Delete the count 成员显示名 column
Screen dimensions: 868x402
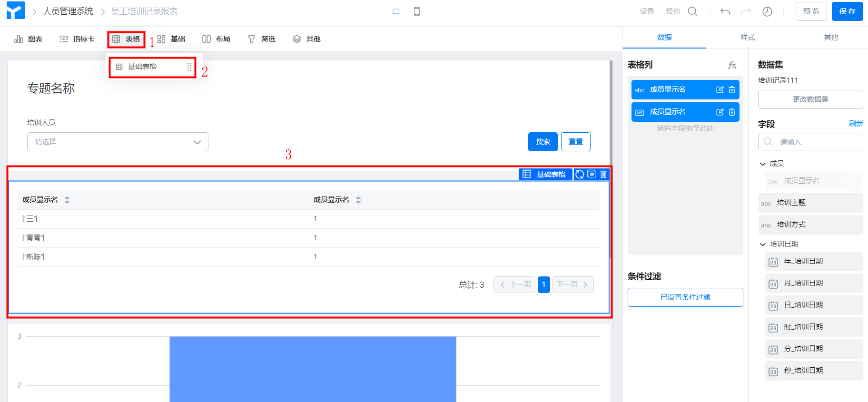[x=732, y=112]
